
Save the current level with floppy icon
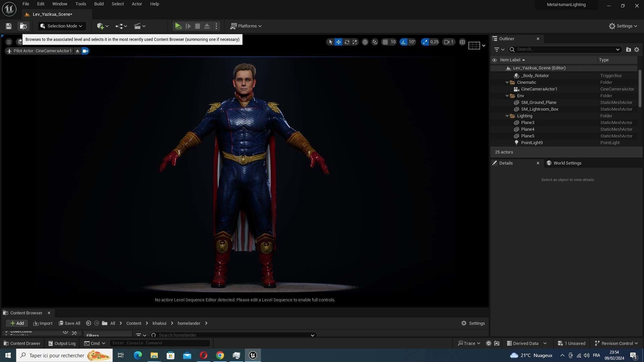tap(9, 26)
